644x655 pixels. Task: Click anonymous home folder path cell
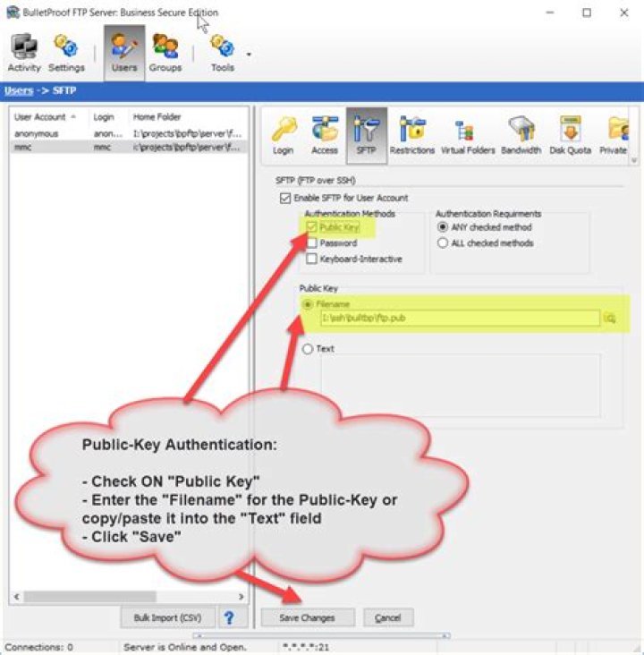coord(187,134)
